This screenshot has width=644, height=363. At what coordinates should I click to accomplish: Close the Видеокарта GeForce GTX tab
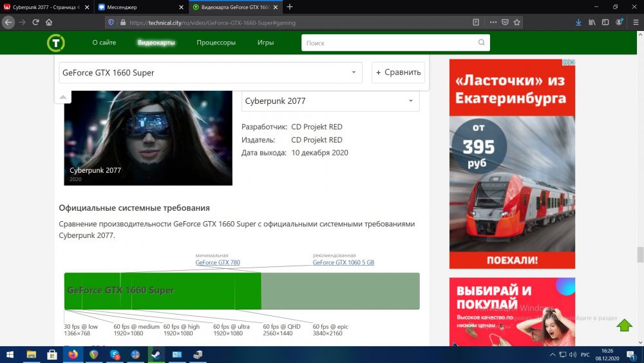tap(276, 7)
